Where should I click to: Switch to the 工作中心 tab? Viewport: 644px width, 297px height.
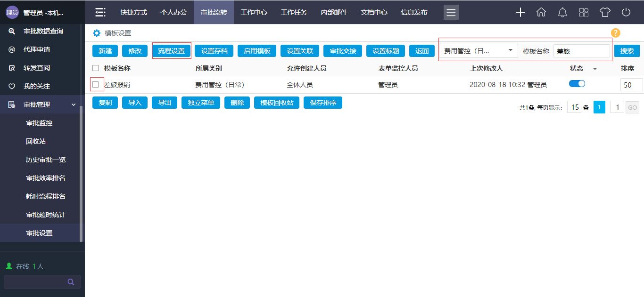point(254,12)
